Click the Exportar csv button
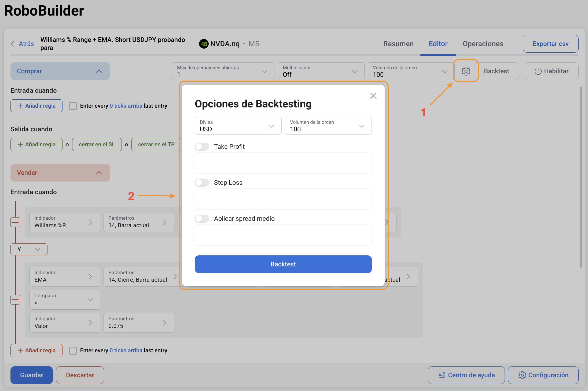The height and width of the screenshot is (391, 588). [550, 44]
